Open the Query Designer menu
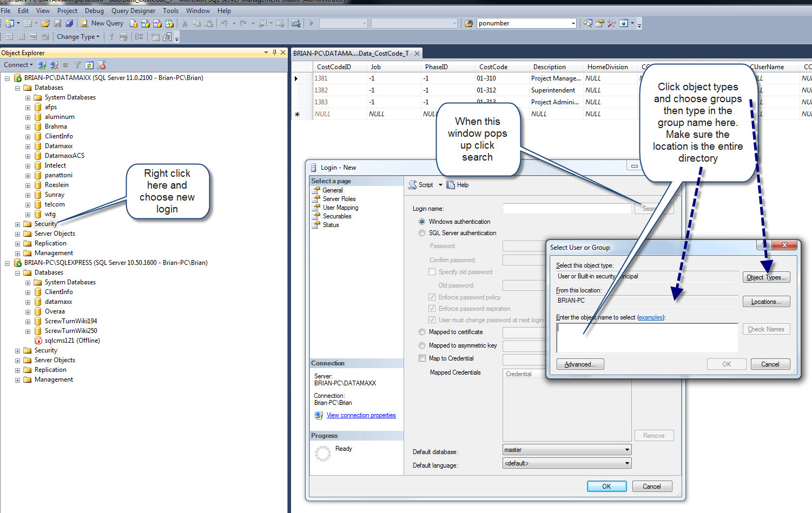Viewport: 812px width, 513px height. coord(133,11)
